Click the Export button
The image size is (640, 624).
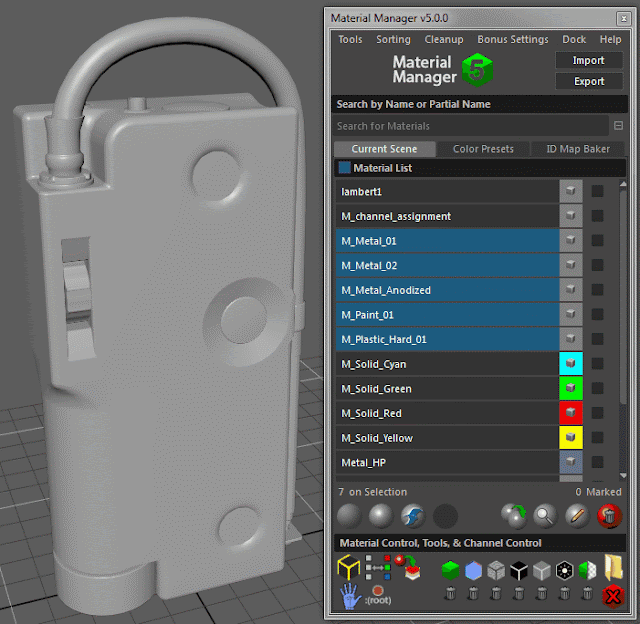tap(589, 81)
